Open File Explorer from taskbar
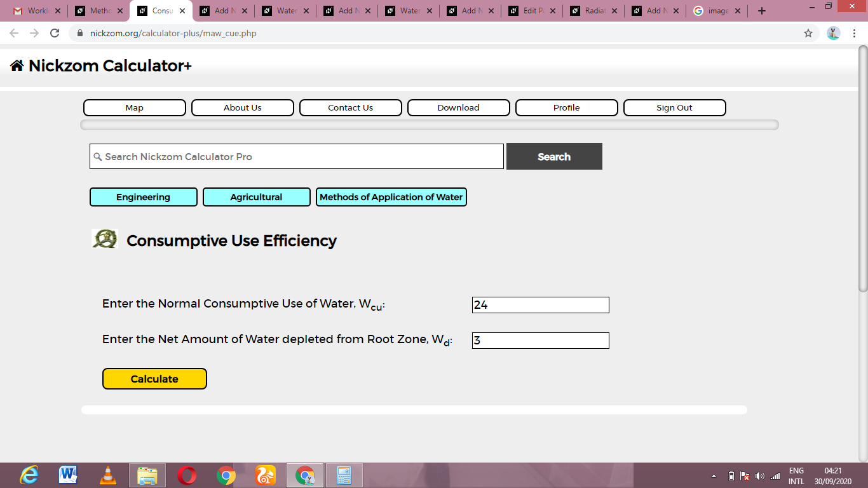The width and height of the screenshot is (868, 488). 147,475
